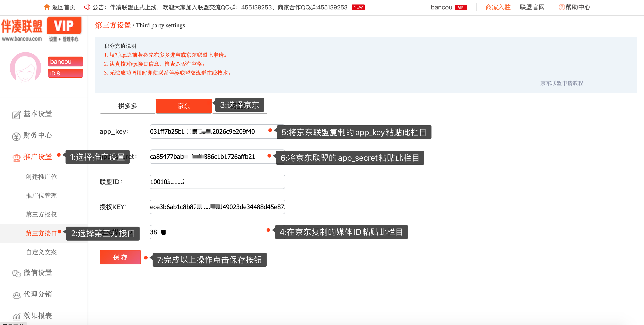Click 商家入驻 link
Screen dimensions: 644x325
coord(498,7)
